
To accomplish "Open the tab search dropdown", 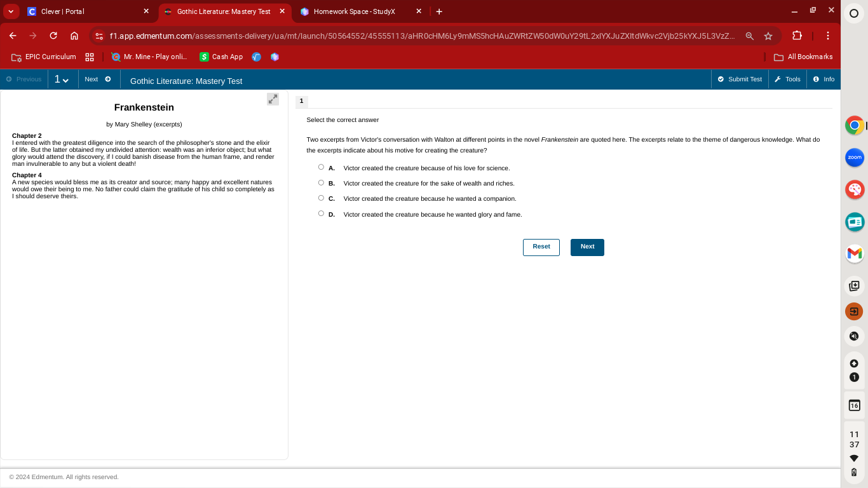I will click(x=11, y=11).
